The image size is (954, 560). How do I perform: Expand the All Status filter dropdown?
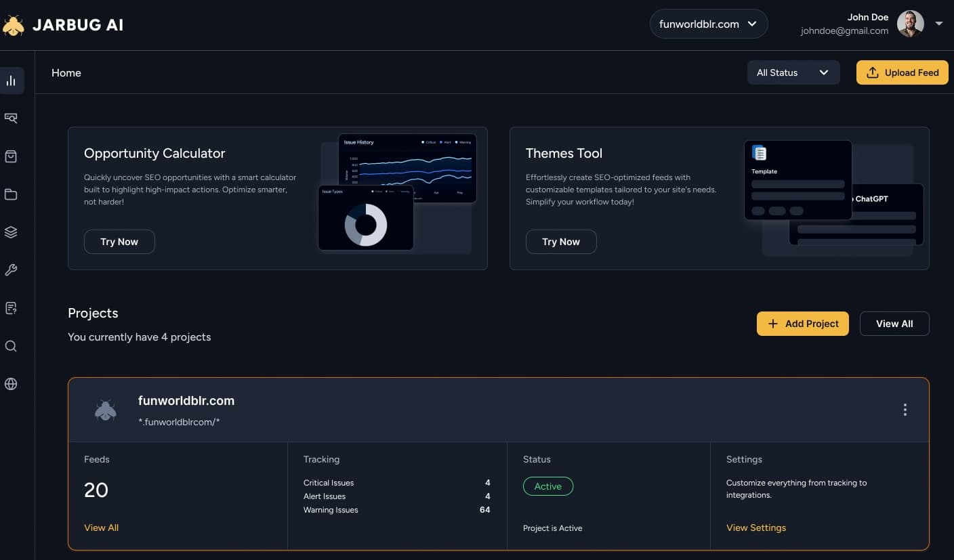click(x=793, y=72)
